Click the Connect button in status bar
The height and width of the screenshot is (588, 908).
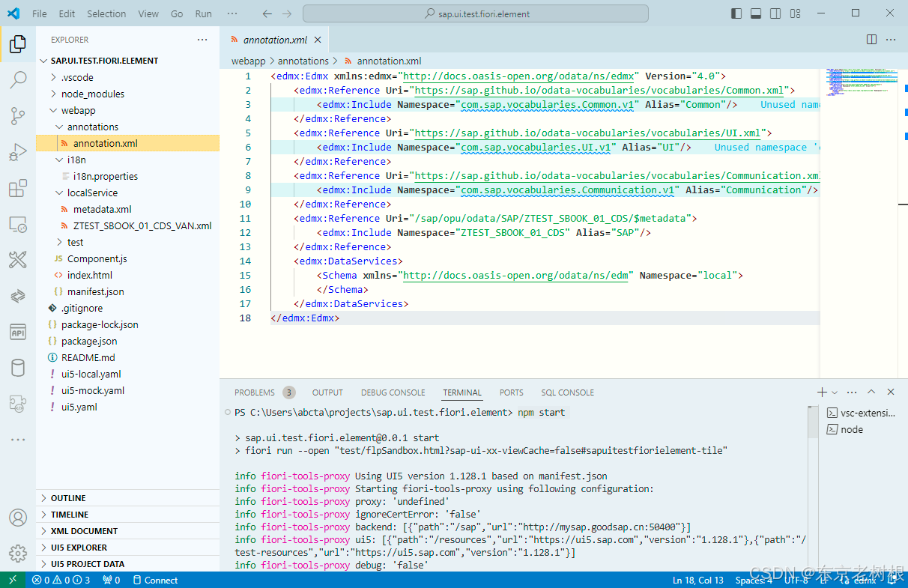click(x=155, y=580)
